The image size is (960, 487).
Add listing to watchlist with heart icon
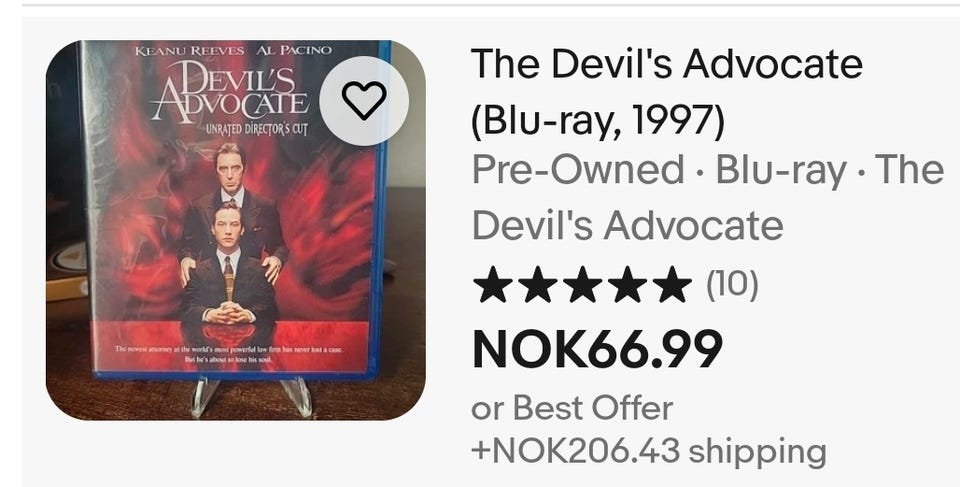click(x=364, y=100)
